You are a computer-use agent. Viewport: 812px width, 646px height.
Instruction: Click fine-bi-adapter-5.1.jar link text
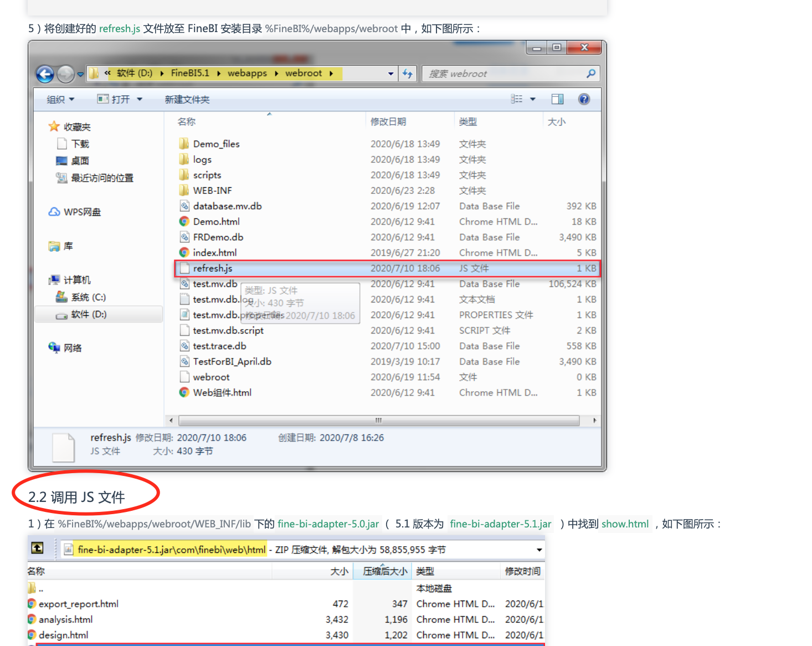[x=501, y=524]
